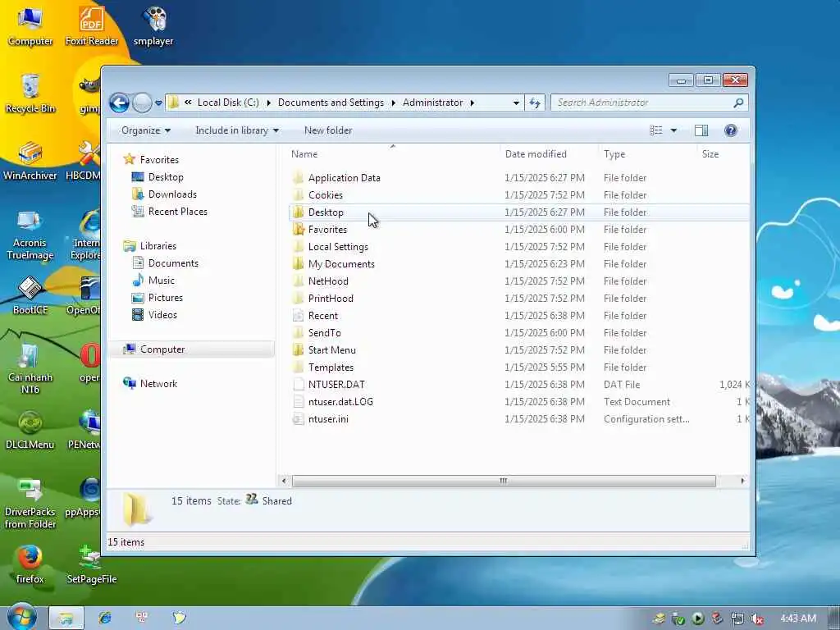Click Documents and Settings in address path
The image size is (840, 630).
(x=331, y=103)
